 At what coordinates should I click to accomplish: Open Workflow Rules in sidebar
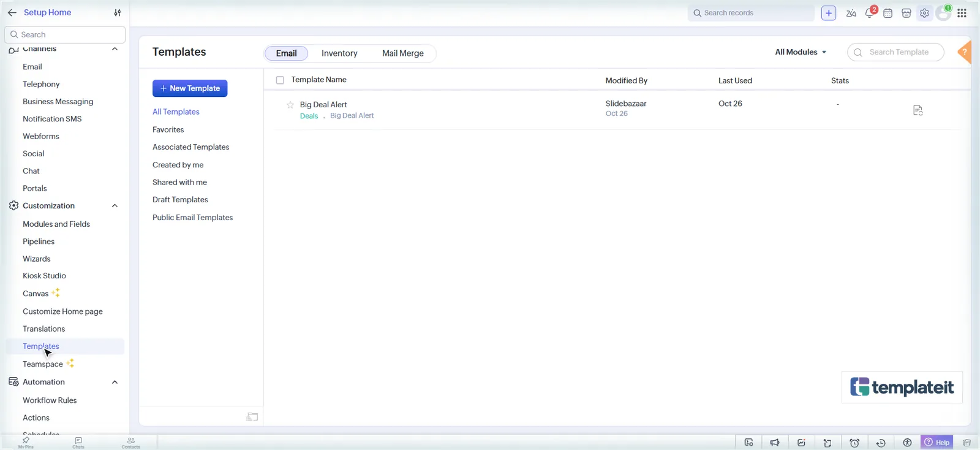50,400
